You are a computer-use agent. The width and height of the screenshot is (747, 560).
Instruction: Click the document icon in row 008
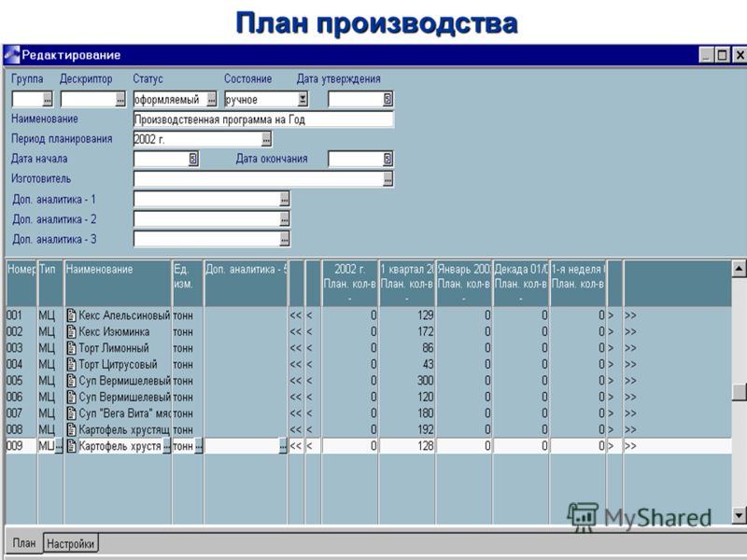tap(72, 429)
